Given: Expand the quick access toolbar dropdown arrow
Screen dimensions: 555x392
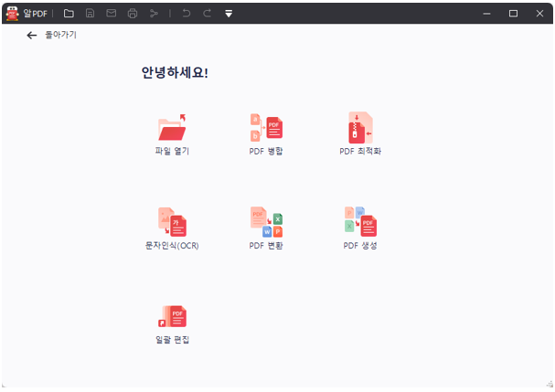Looking at the screenshot, I should (229, 14).
